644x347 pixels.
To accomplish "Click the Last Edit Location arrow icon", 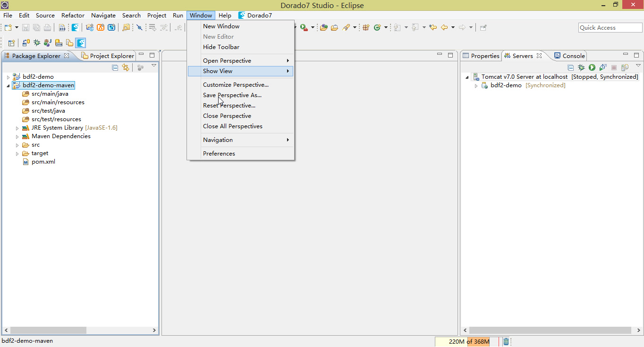I will point(433,27).
